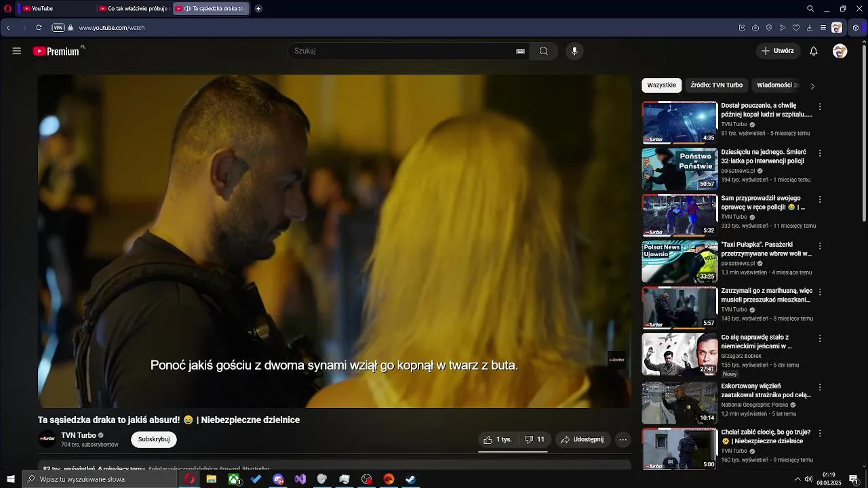Screen dimensions: 868x488
Task: Select 'Źródło: TVN Turbo' filter chip
Action: click(717, 85)
